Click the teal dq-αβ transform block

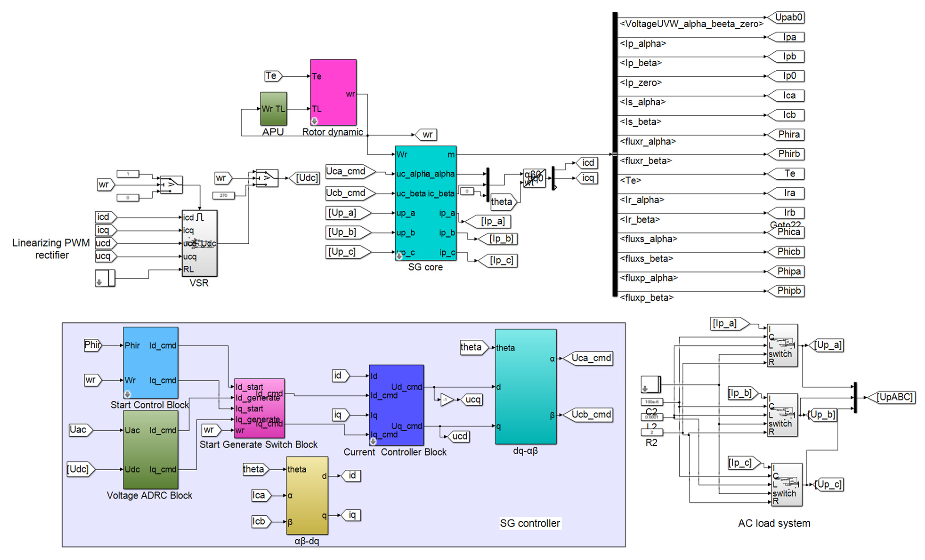point(525,387)
